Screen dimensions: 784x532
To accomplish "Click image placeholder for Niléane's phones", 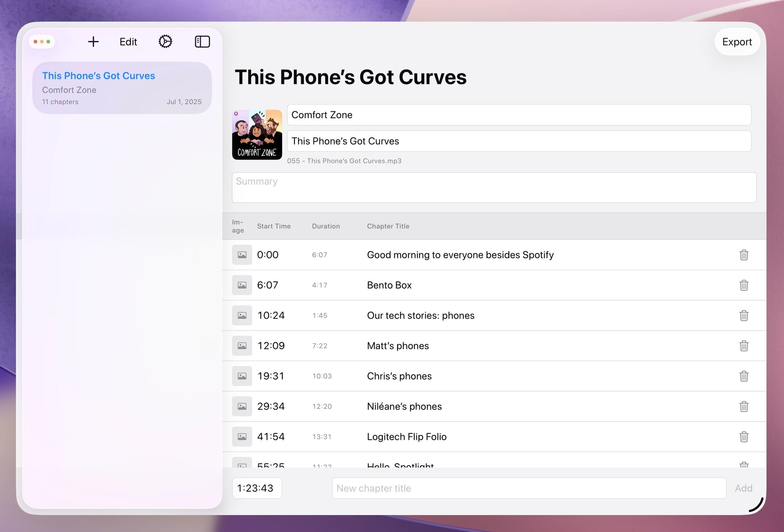I will pos(242,407).
